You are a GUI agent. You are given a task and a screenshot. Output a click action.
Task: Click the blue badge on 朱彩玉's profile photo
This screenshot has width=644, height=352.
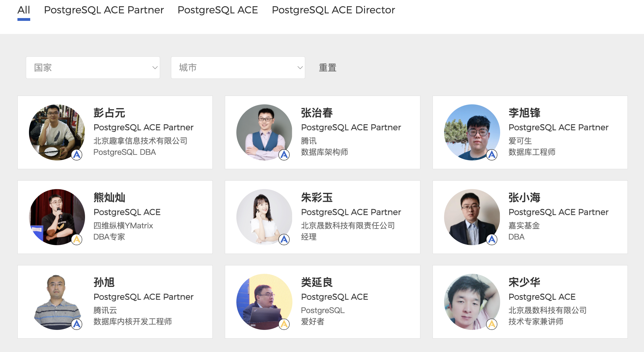click(x=284, y=240)
